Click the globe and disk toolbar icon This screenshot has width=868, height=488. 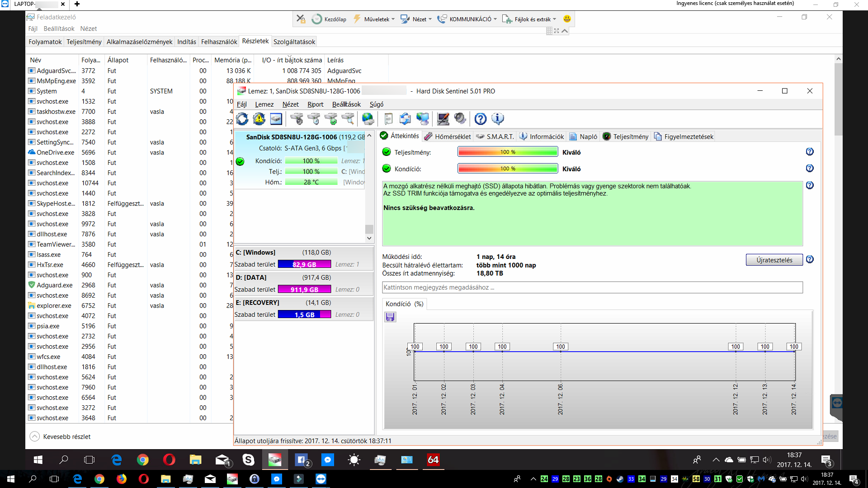tap(368, 119)
